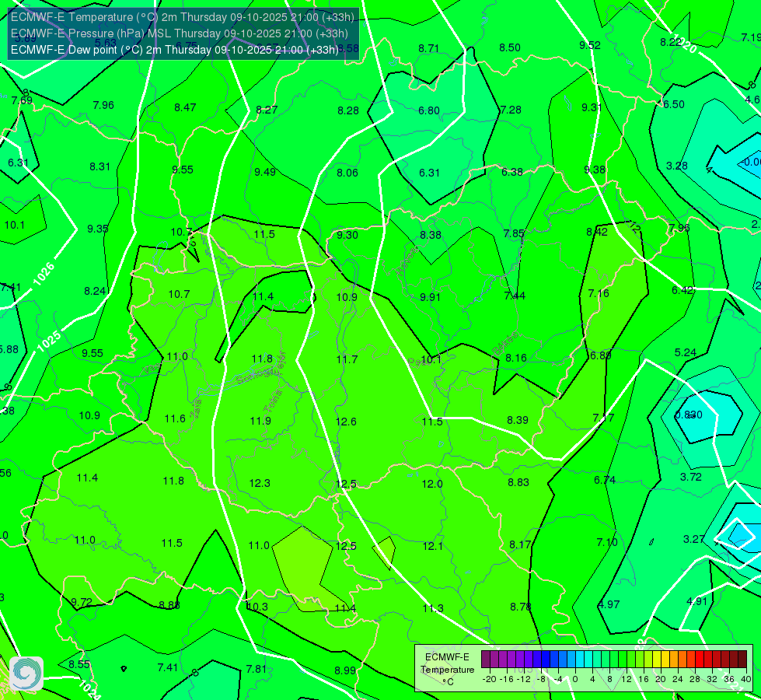Click the 7.85 temperature value
Image resolution: width=761 pixels, height=700 pixels.
(514, 233)
